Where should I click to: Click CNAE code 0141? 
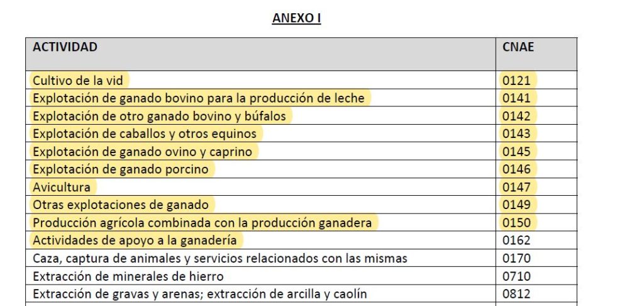517,98
